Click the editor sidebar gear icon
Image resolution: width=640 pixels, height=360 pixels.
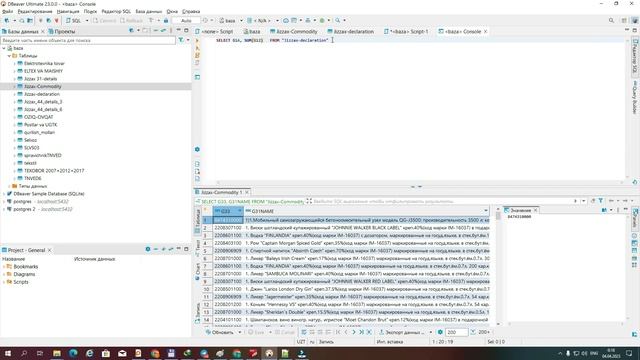click(197, 149)
